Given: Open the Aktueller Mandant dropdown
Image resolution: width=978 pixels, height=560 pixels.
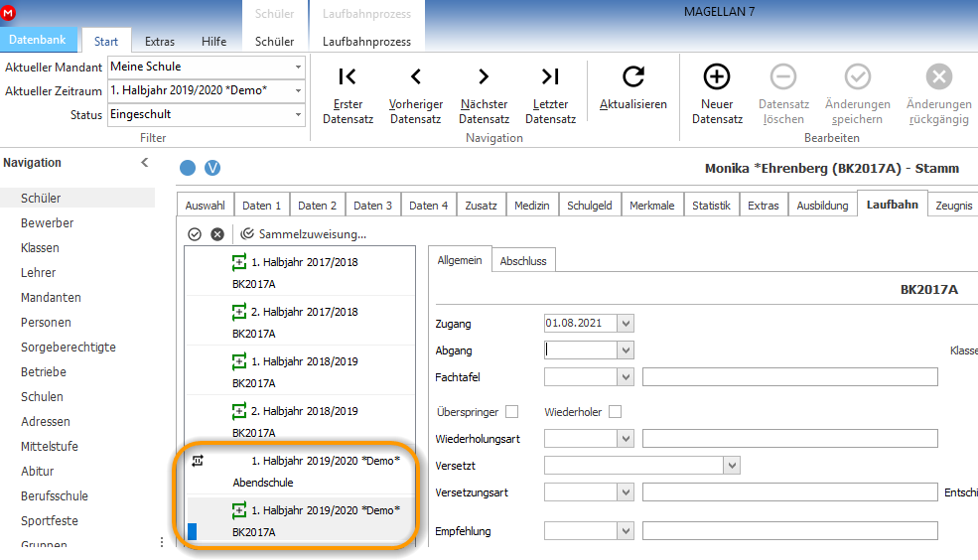Looking at the screenshot, I should pos(298,67).
